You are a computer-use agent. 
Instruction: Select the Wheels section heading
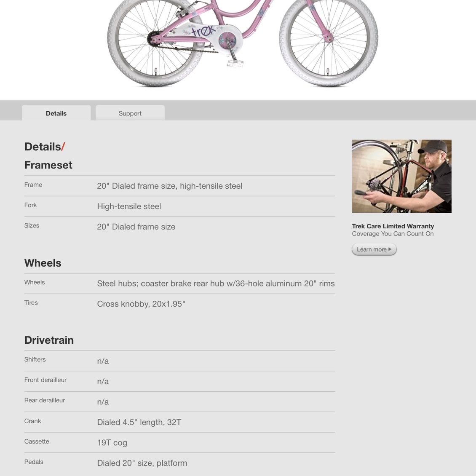point(43,263)
